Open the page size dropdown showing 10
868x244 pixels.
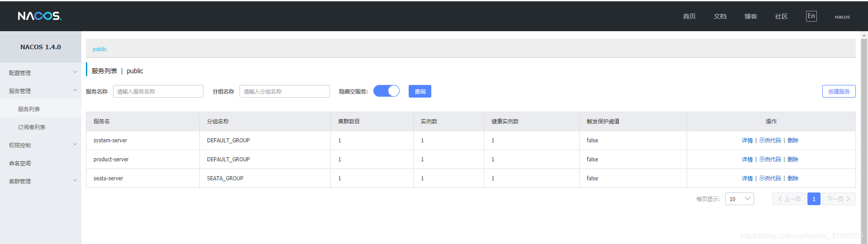pos(739,199)
